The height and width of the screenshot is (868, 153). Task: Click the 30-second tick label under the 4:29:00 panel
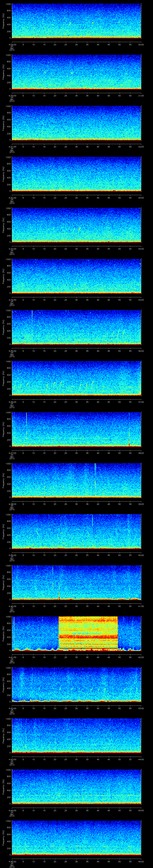point(76,44)
